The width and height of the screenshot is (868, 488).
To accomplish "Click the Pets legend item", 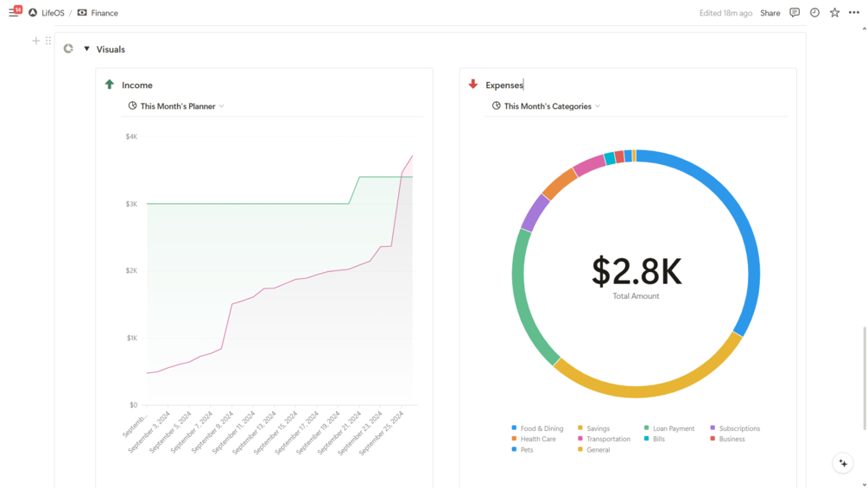I will 522,450.
